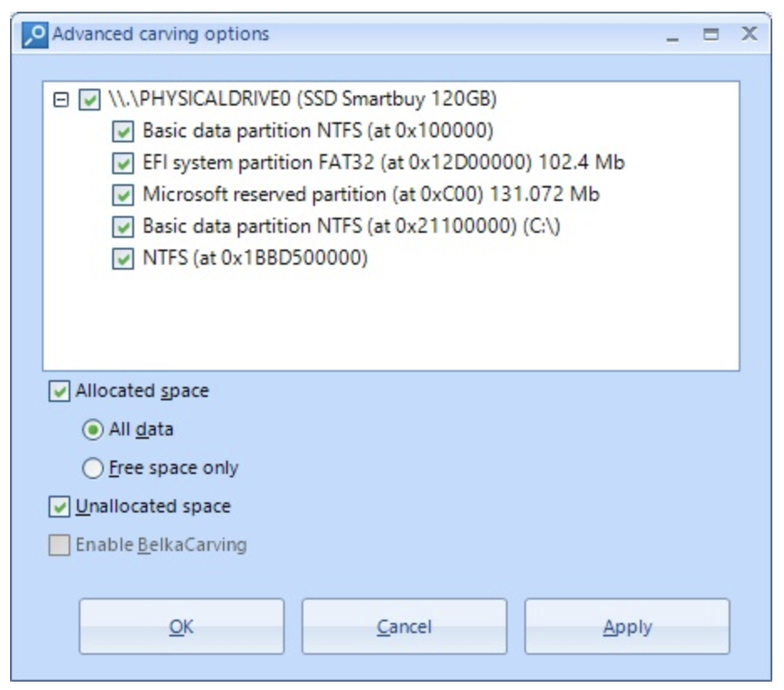
Task: Apply the carving settings
Action: pos(627,626)
